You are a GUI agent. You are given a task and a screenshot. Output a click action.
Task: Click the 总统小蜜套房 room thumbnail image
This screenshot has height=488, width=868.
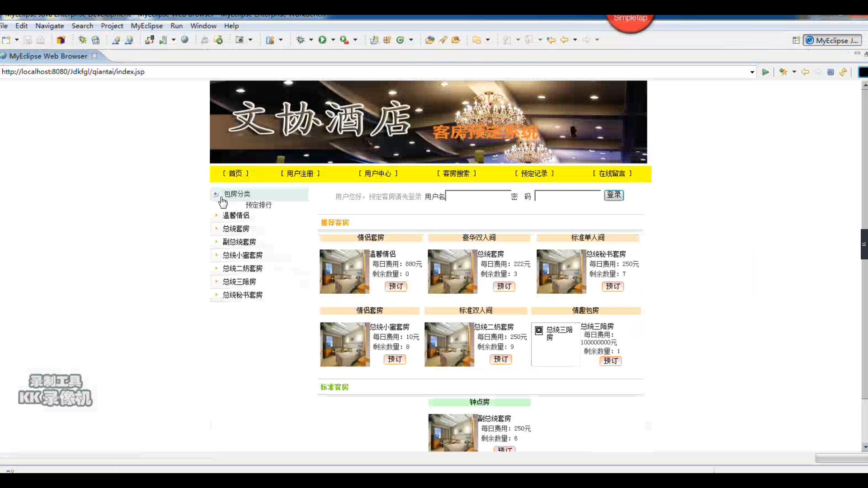click(x=345, y=344)
